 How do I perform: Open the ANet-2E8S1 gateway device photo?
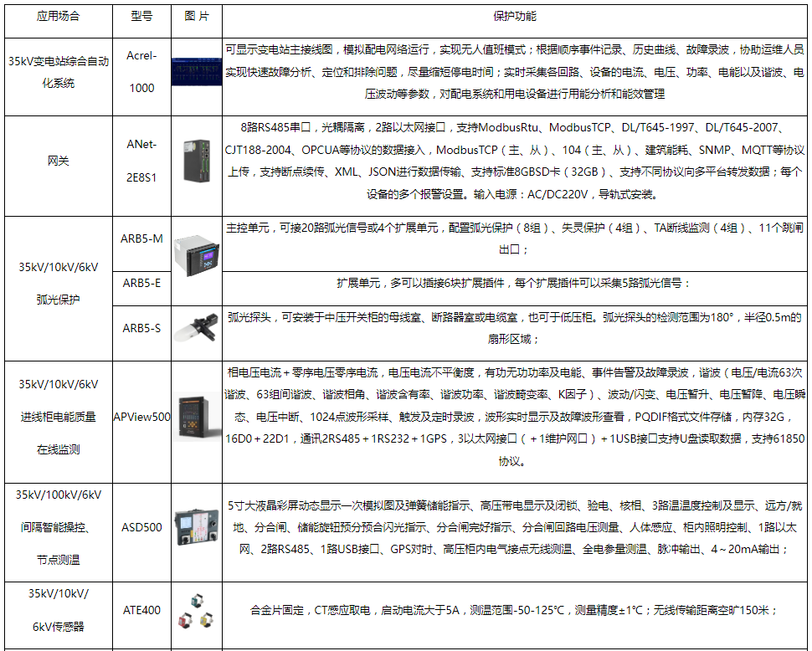coord(197,161)
